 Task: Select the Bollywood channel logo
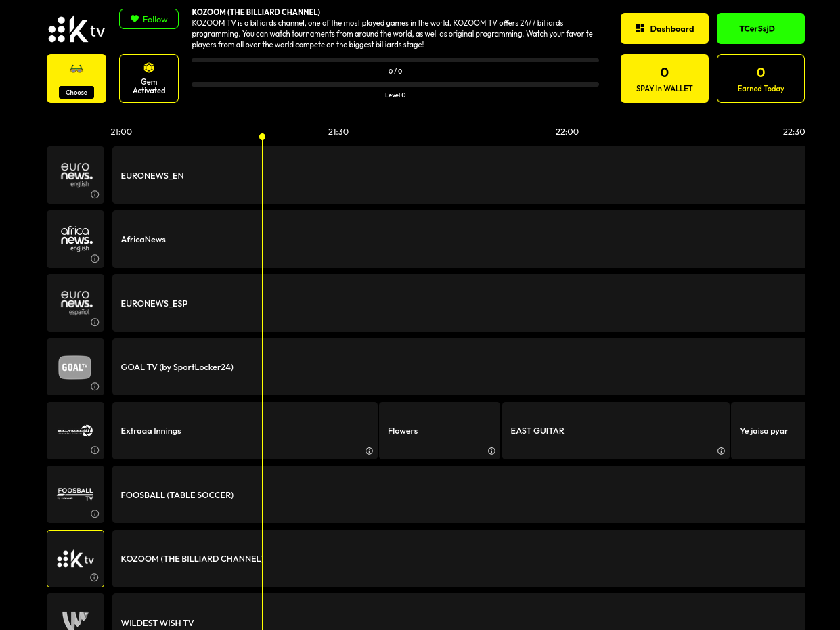coord(76,430)
